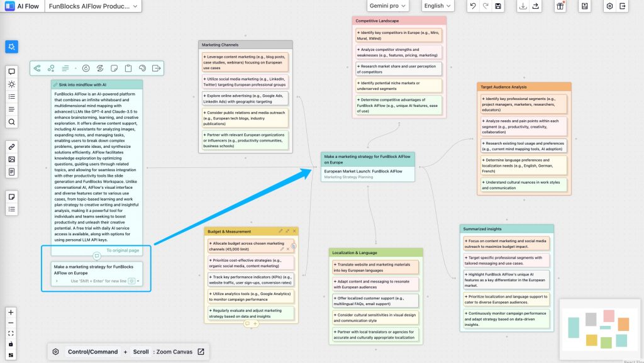Viewport: 644px width, 363px height.
Task: Toggle the minimap layout button at bottom-left
Action: tap(11, 355)
